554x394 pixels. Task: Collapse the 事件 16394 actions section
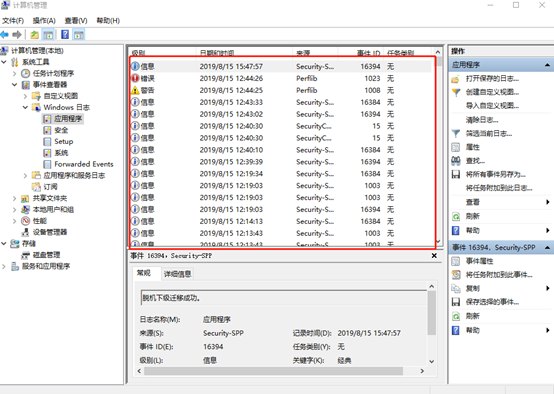(x=547, y=248)
